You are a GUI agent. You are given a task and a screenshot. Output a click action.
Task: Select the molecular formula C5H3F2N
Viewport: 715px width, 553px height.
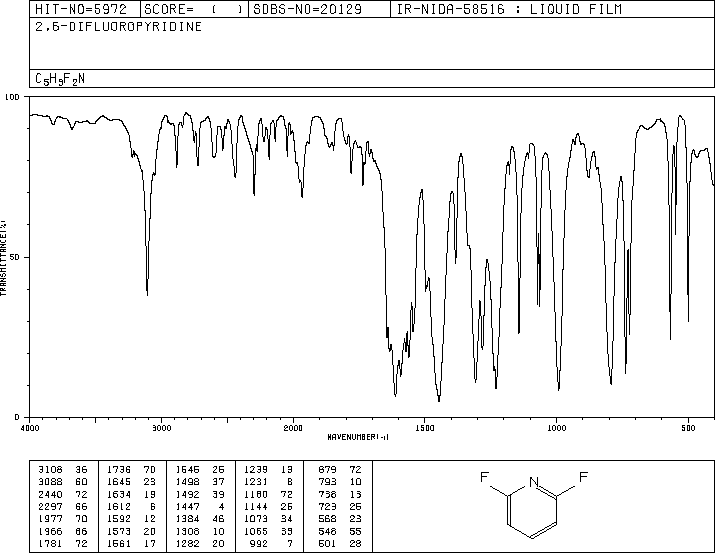[60, 79]
